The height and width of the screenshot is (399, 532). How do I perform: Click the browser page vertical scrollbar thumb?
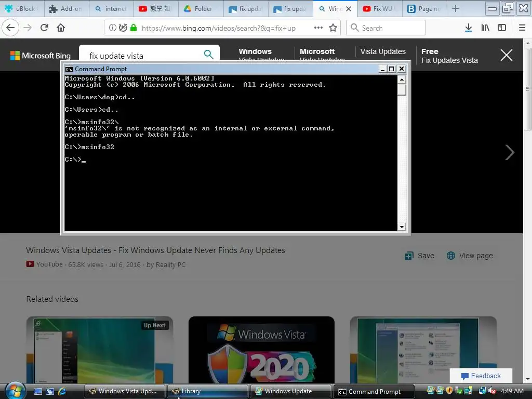point(527,89)
